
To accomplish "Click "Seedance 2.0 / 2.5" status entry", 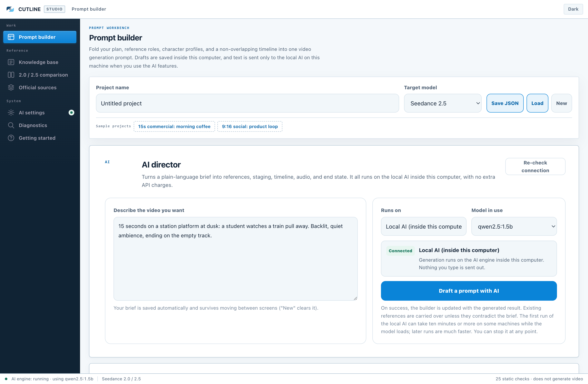I will pyautogui.click(x=121, y=379).
